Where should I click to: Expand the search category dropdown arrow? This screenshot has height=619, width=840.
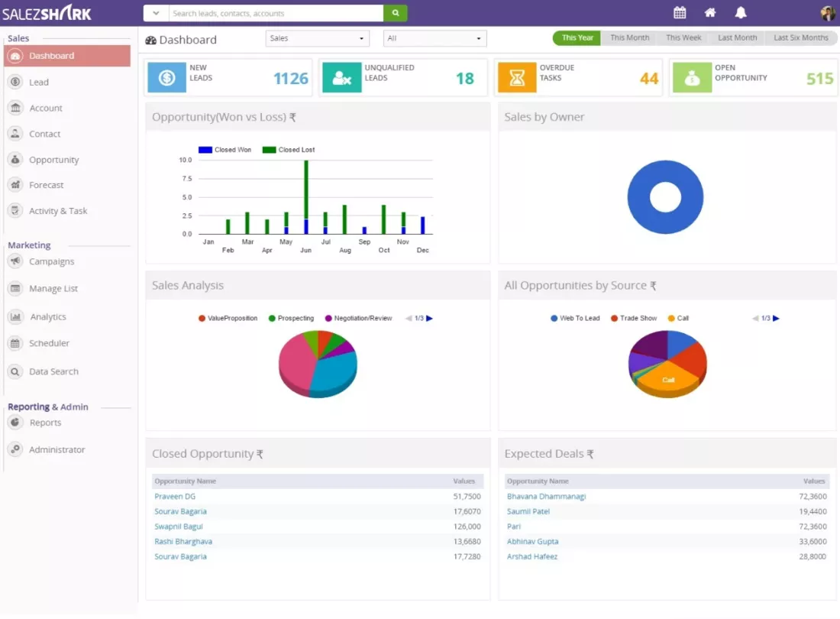pos(156,13)
